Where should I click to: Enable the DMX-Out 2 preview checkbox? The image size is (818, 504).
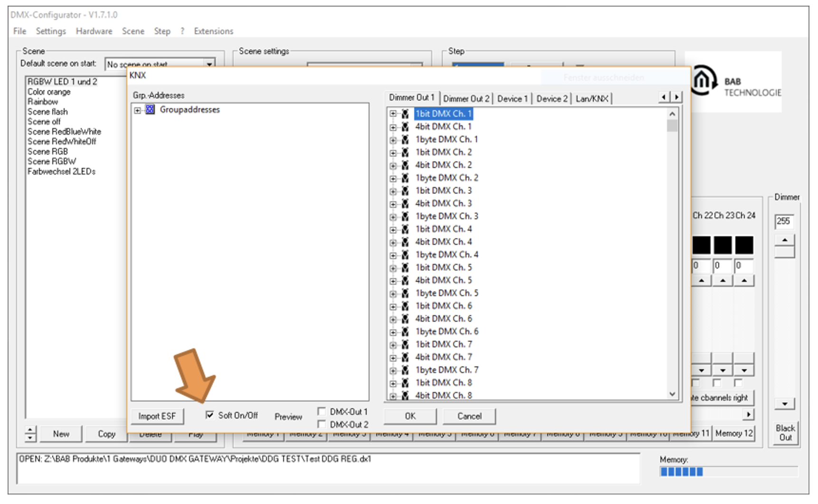coord(322,424)
